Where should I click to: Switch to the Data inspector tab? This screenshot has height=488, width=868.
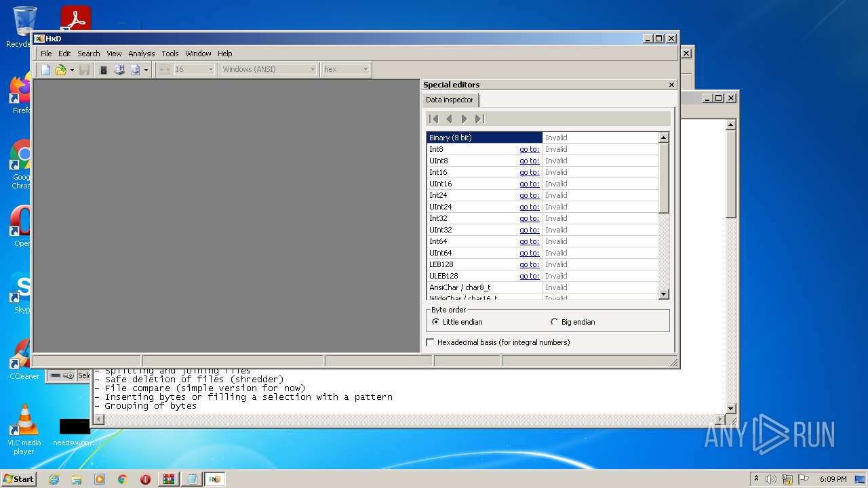[450, 100]
